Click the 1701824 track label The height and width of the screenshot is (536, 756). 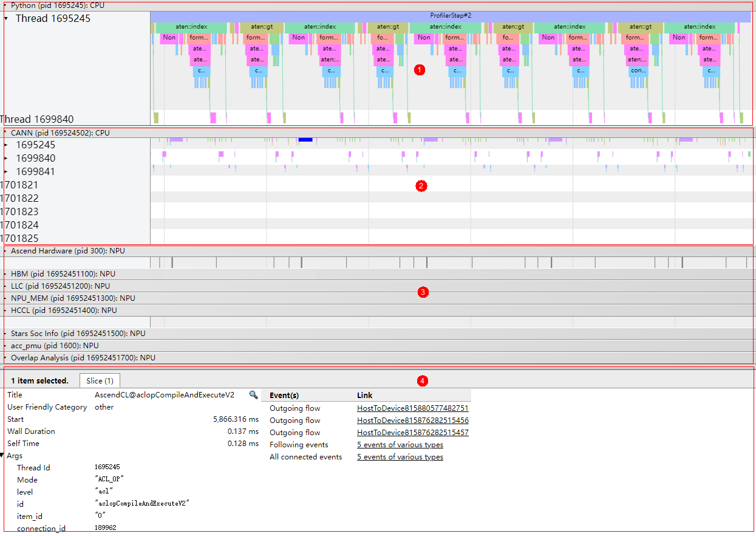tap(19, 225)
